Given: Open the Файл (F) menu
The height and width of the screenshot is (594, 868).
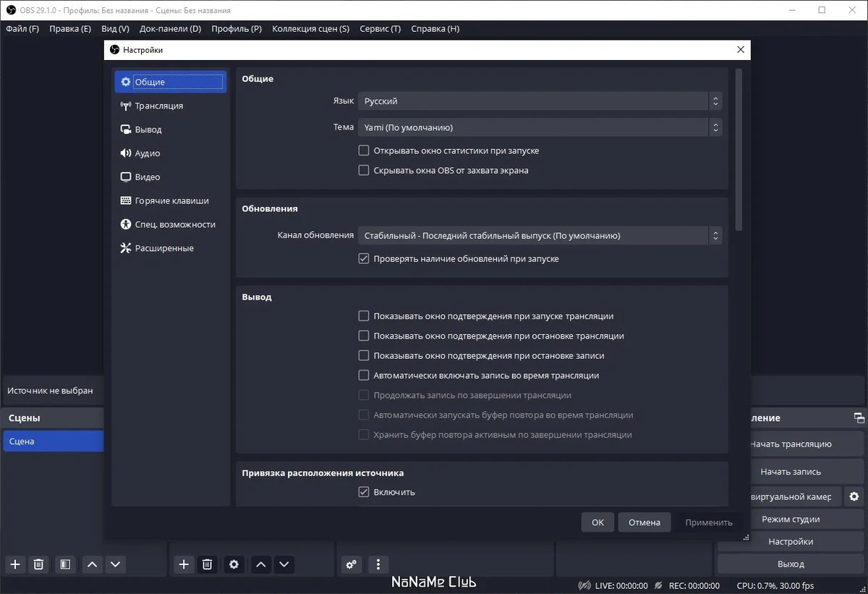Looking at the screenshot, I should [x=22, y=29].
